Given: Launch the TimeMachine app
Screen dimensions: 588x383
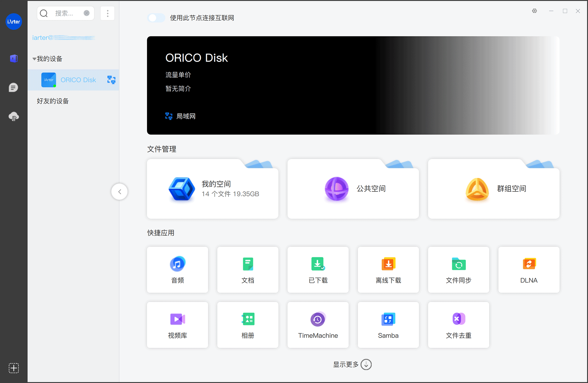Looking at the screenshot, I should 318,325.
